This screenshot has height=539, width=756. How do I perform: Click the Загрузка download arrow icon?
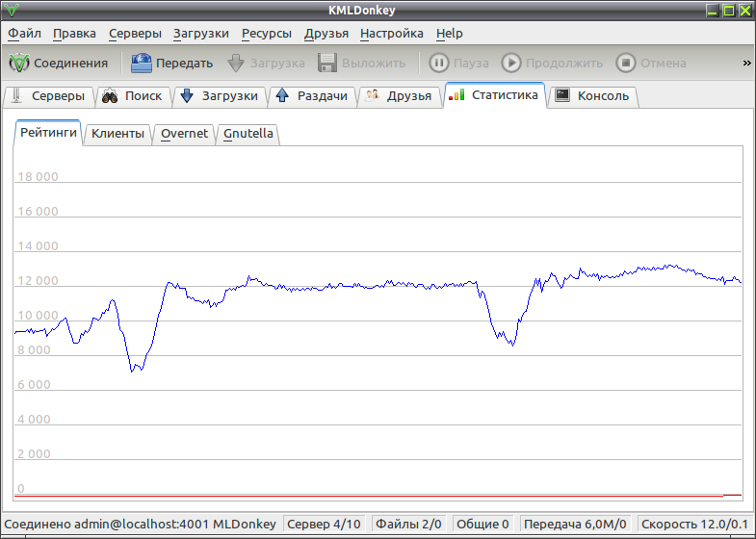(236, 64)
